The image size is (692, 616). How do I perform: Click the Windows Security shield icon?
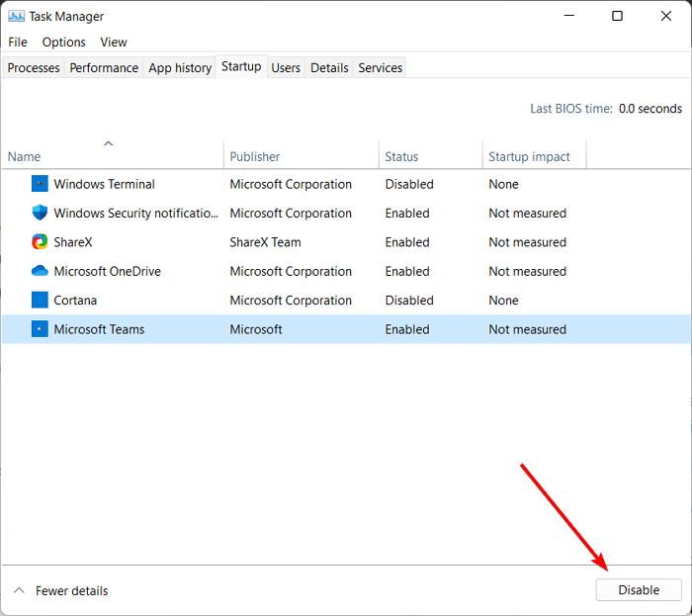40,213
